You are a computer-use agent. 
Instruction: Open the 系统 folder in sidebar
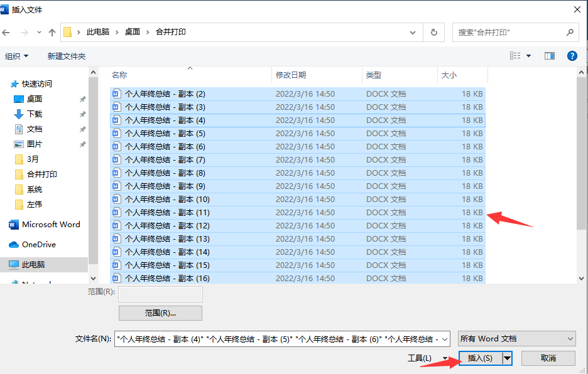click(35, 190)
